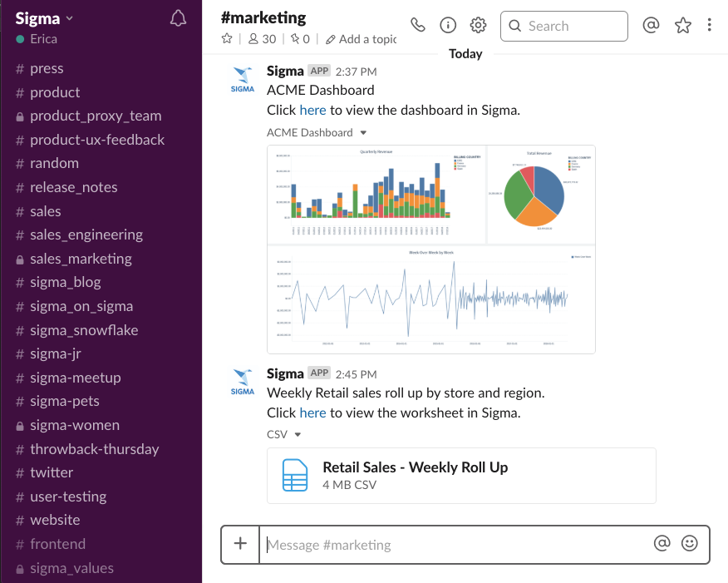View pinned items count
The width and height of the screenshot is (728, 583).
point(300,39)
